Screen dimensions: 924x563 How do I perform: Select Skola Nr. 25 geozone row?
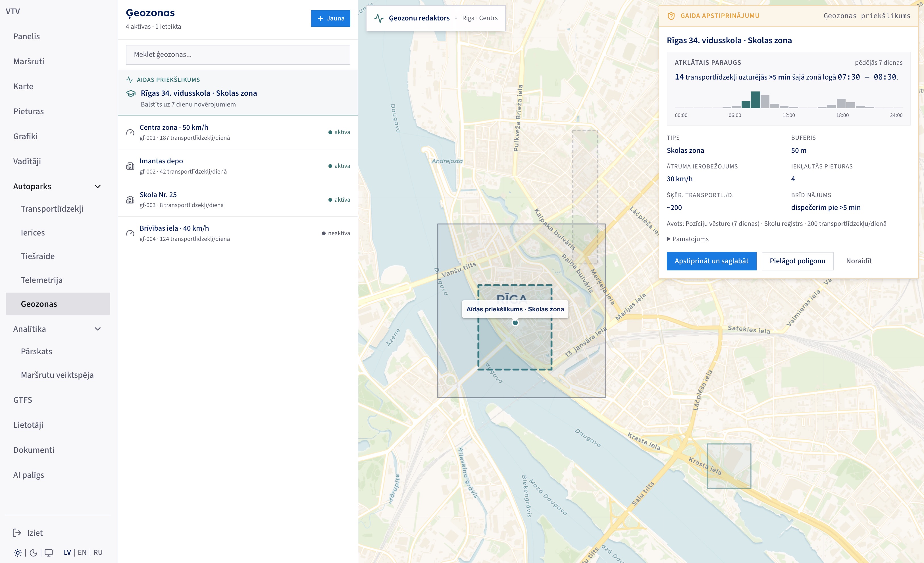click(238, 200)
